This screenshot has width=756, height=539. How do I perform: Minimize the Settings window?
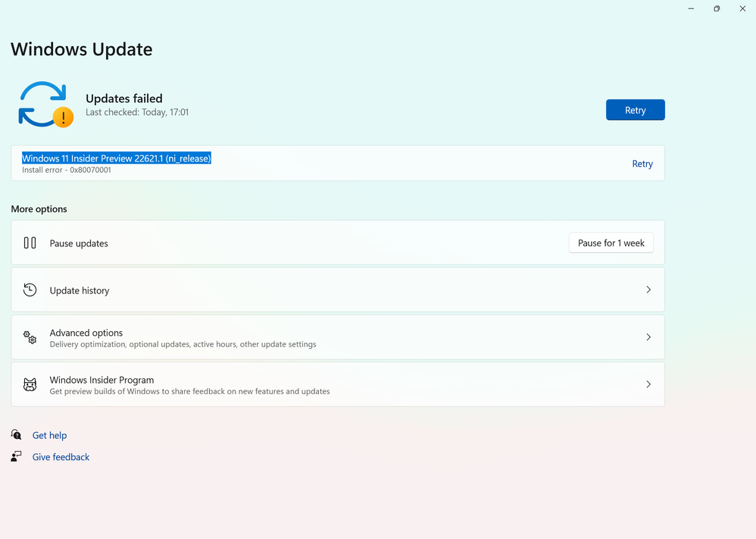pyautogui.click(x=691, y=8)
